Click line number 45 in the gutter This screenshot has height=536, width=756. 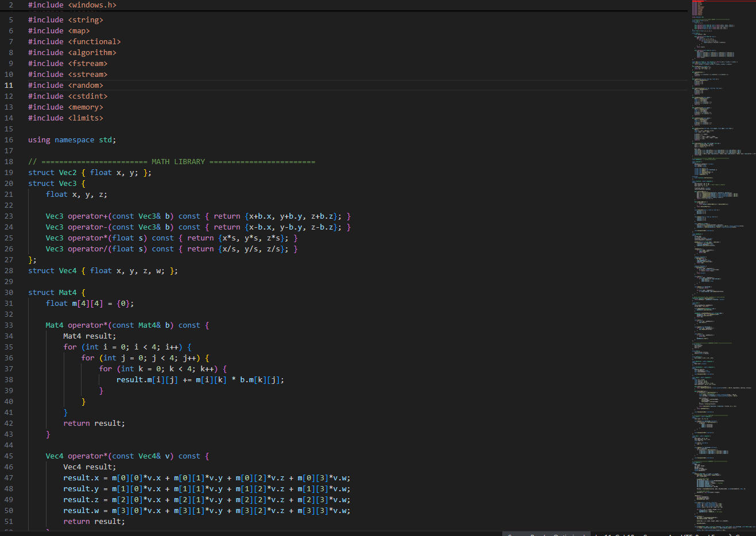click(9, 456)
